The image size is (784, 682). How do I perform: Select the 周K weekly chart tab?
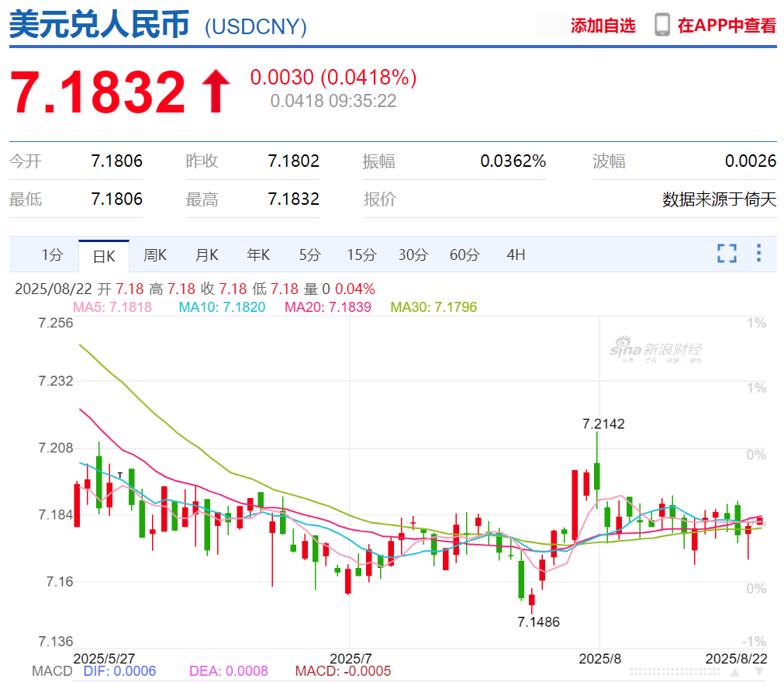tap(155, 254)
